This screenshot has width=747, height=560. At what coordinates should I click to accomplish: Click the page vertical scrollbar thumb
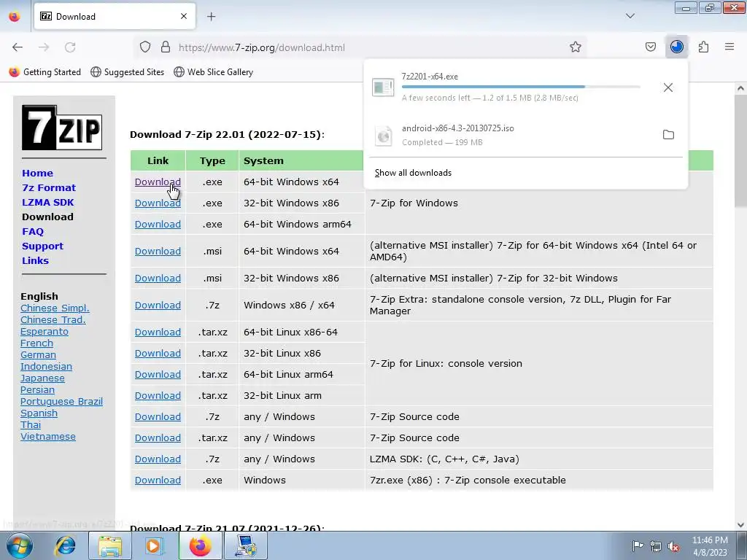740,150
